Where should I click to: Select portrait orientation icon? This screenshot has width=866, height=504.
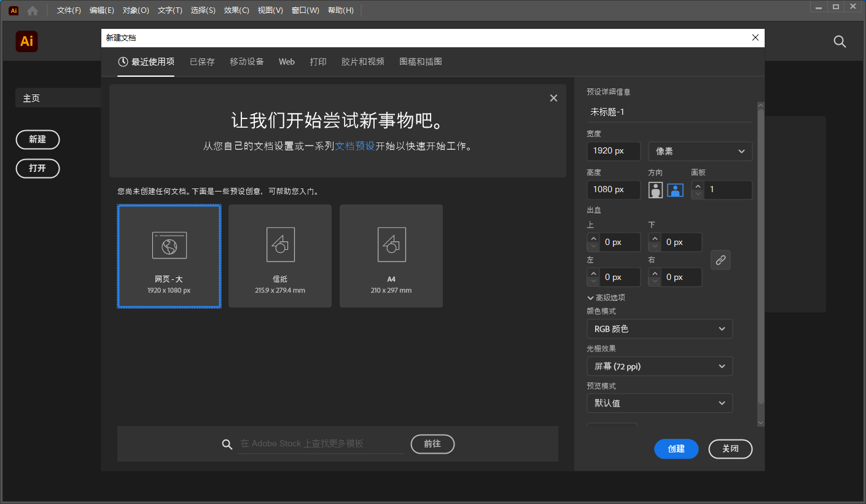tap(656, 190)
